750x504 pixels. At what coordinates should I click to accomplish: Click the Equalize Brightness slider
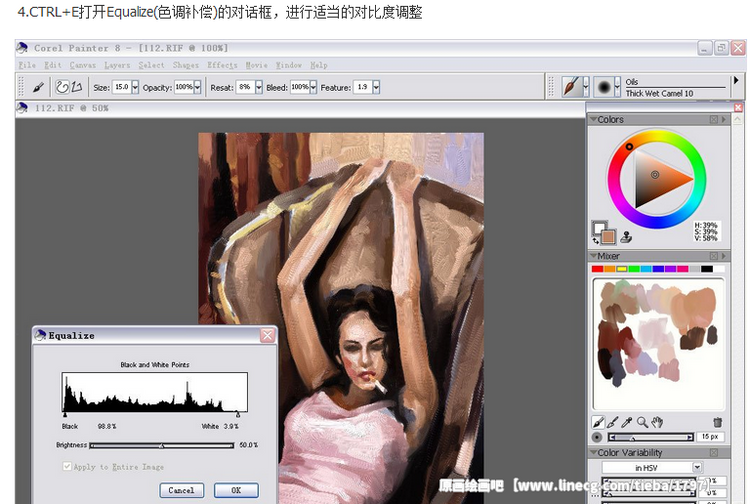tap(162, 445)
